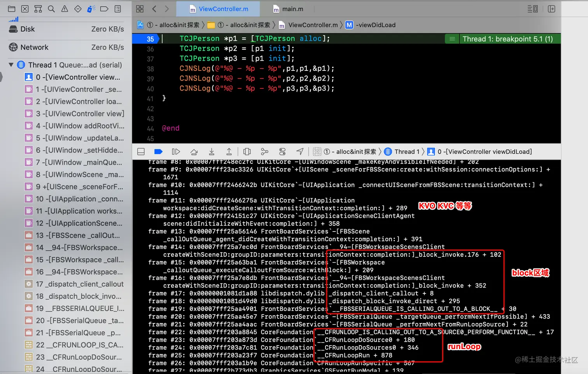The image size is (588, 374).
Task: Open the -viewDidLoad method jump bar crumb
Action: coord(371,25)
